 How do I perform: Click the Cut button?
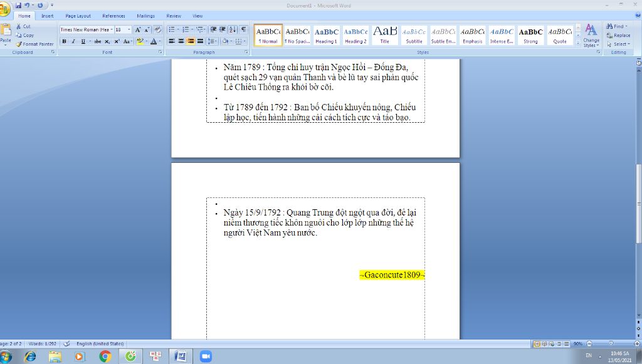point(23,26)
